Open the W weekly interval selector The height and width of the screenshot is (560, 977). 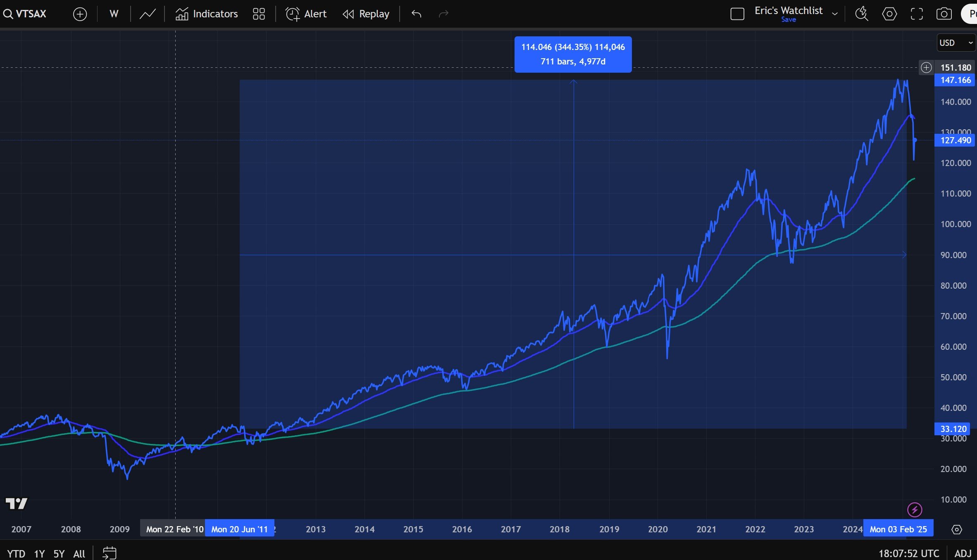[x=114, y=14]
